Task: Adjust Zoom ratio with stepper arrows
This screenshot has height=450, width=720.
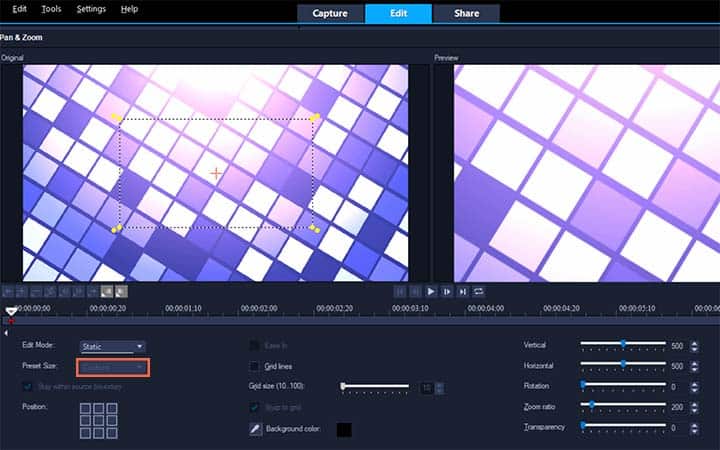Action: (694, 407)
